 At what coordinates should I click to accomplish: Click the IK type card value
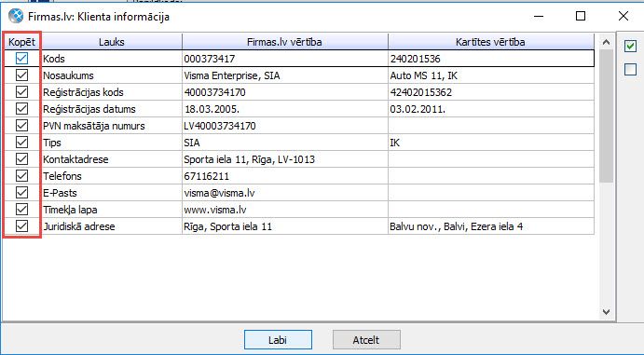(x=395, y=143)
